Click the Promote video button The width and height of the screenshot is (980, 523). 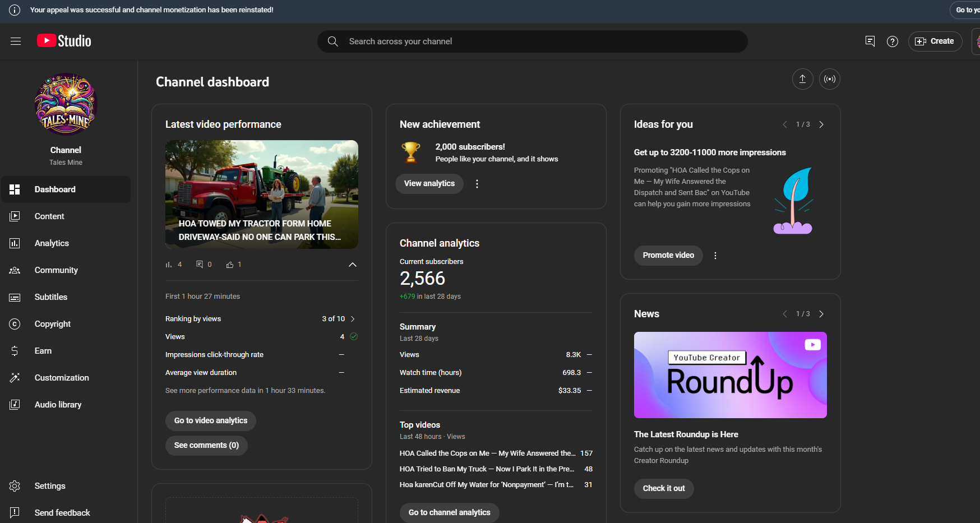[668, 256]
